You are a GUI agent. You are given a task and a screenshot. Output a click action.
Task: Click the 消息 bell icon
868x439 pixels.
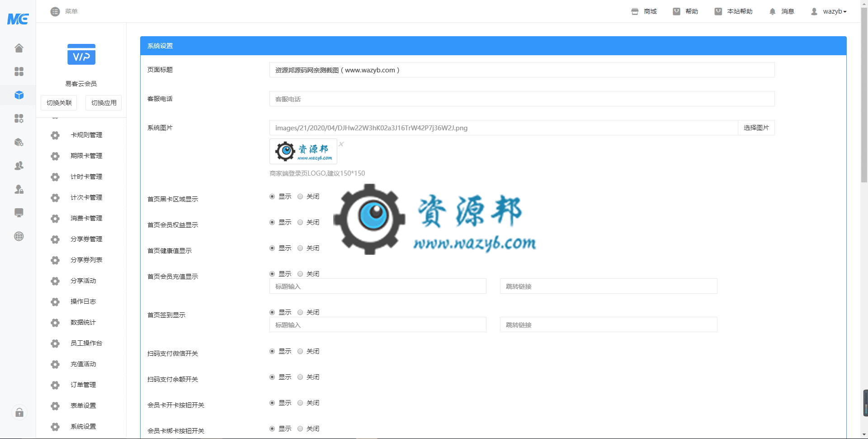(x=772, y=11)
